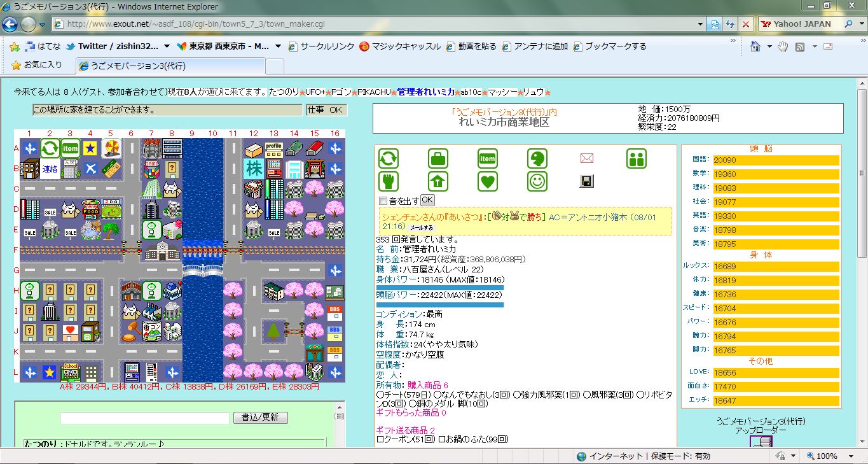Screen dimensions: 868x464
Task: Click the chat message input field
Action: point(144,418)
